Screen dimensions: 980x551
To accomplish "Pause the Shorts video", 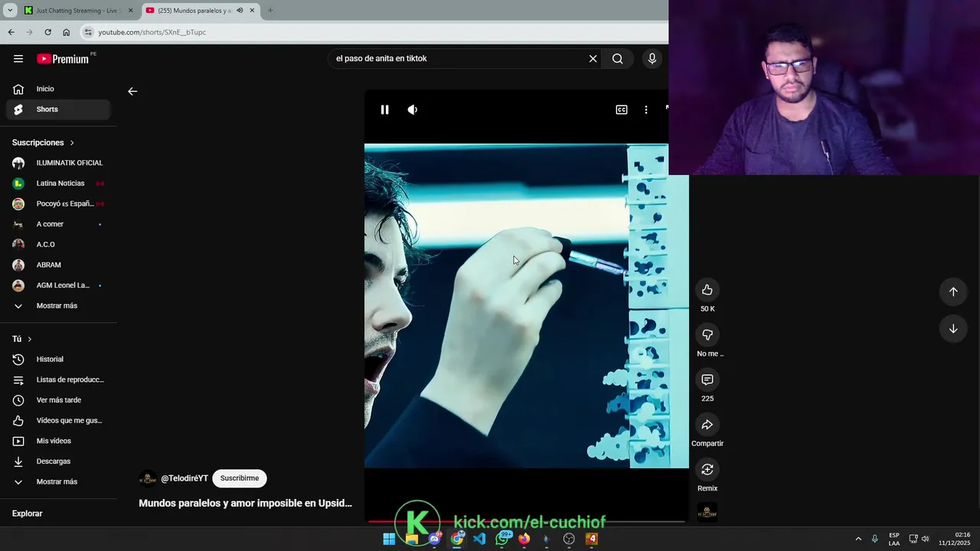I will click(384, 109).
